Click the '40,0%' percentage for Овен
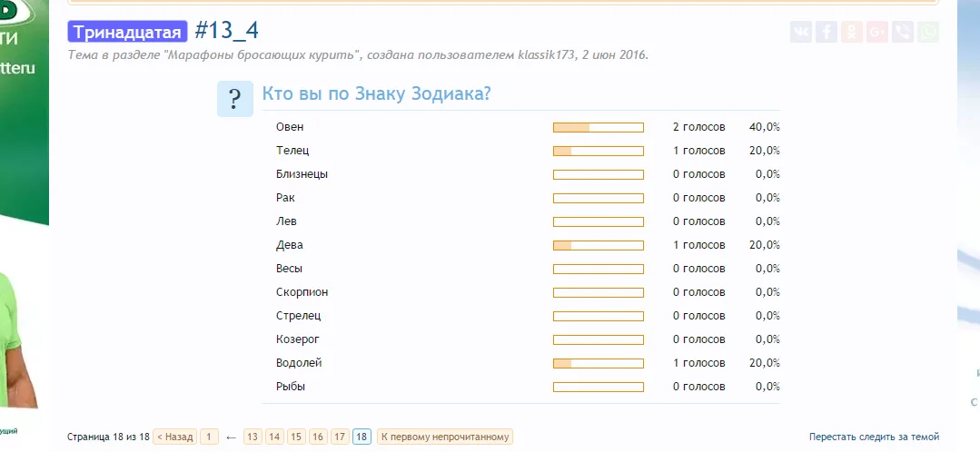This screenshot has width=980, height=452. [765, 127]
